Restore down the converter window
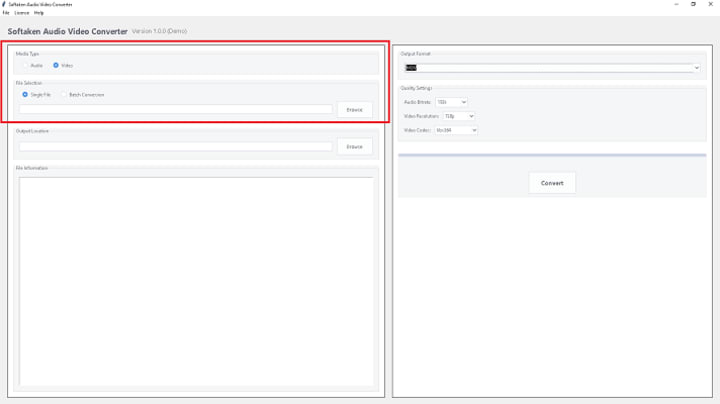720x404 pixels. [693, 4]
